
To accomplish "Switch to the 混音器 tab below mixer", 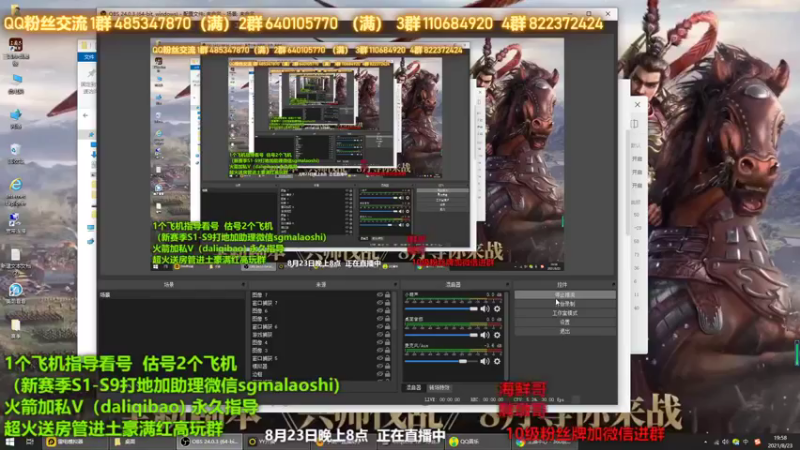I will (x=413, y=388).
